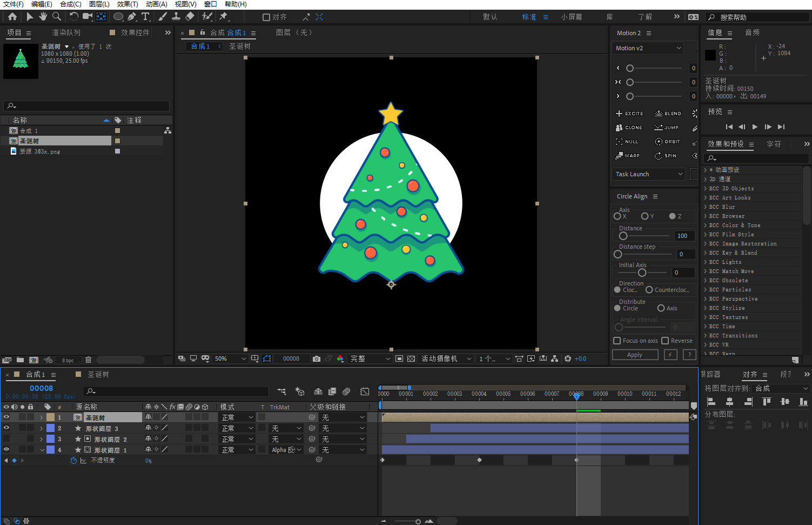The image size is (812, 525).
Task: Hide the 形状图层 3 layer visibility
Action: point(6,428)
